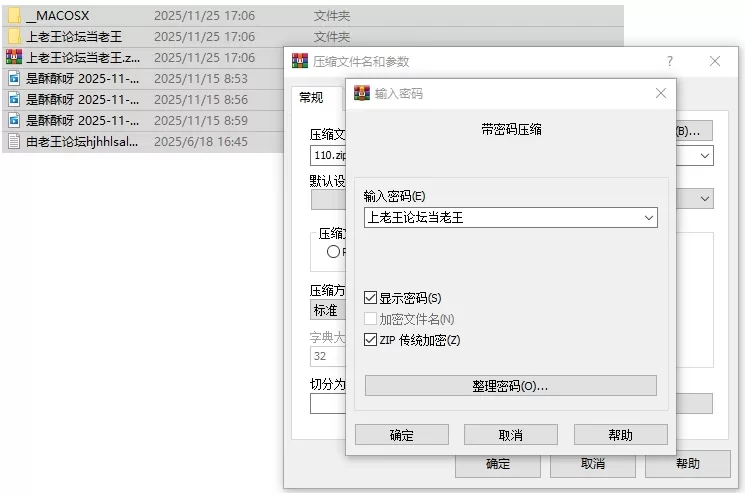
Task: Click the video file icon dated 8:56
Action: (x=14, y=99)
